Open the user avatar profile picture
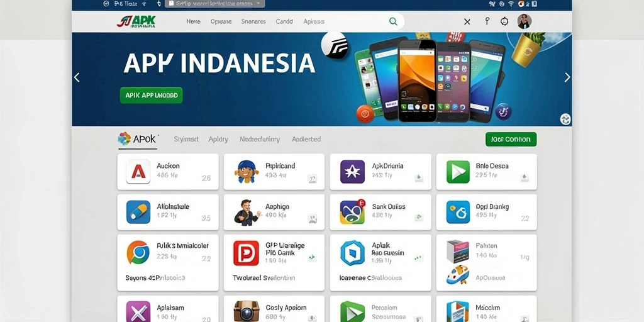Screen dimensions: 644x322 point(525,21)
